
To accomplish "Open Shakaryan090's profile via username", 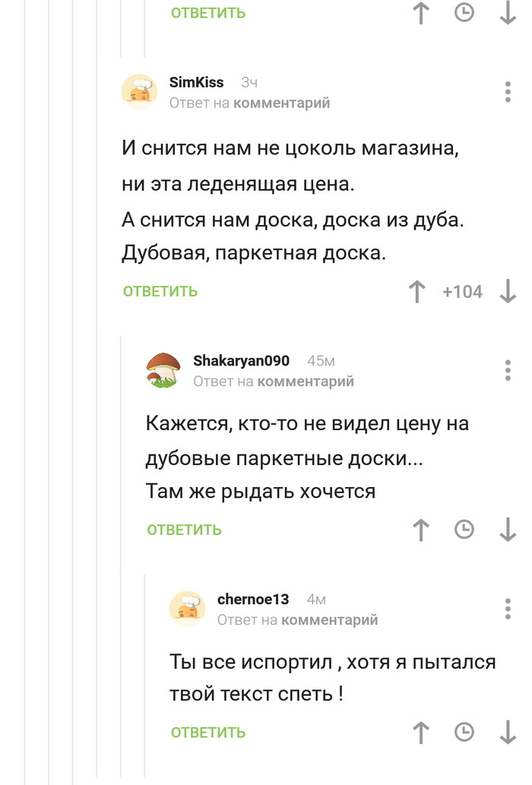I will click(x=241, y=361).
